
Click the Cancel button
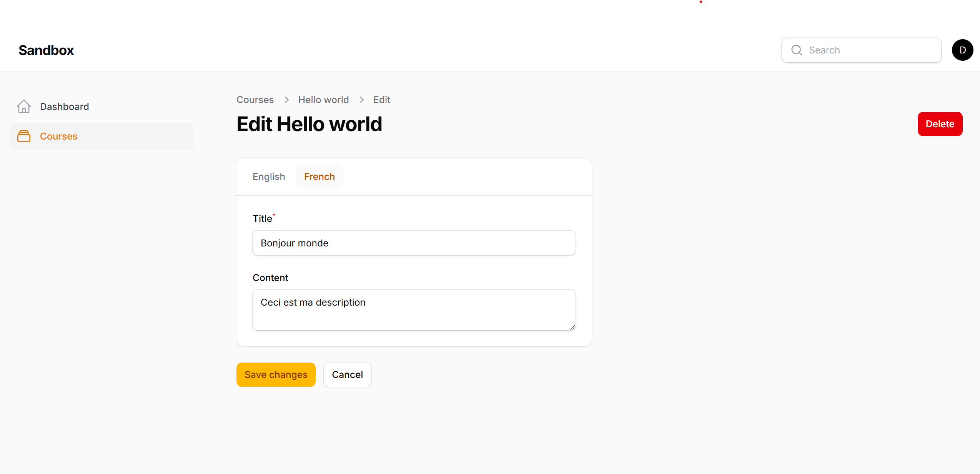tap(347, 374)
